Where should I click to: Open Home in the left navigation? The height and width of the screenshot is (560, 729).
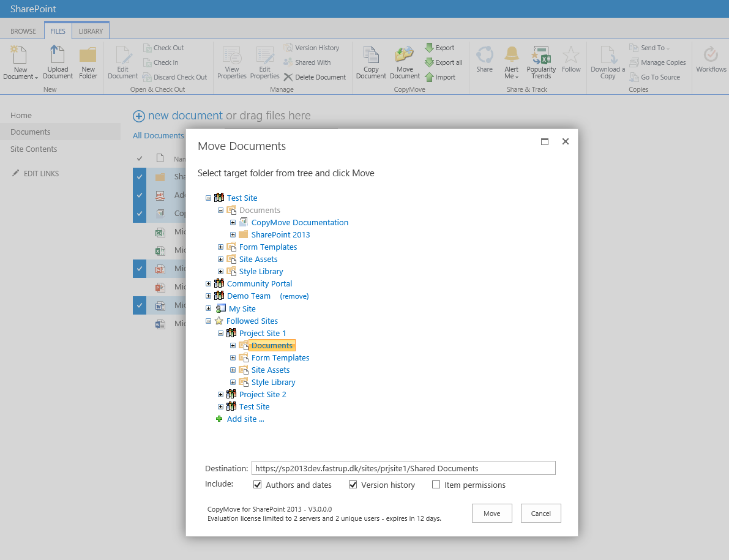coord(21,115)
